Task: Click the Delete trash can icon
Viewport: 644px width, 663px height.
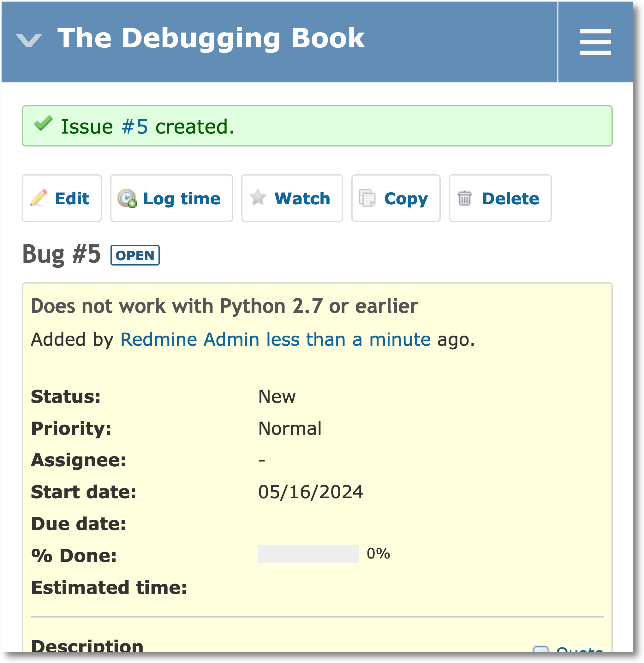Action: pos(464,198)
